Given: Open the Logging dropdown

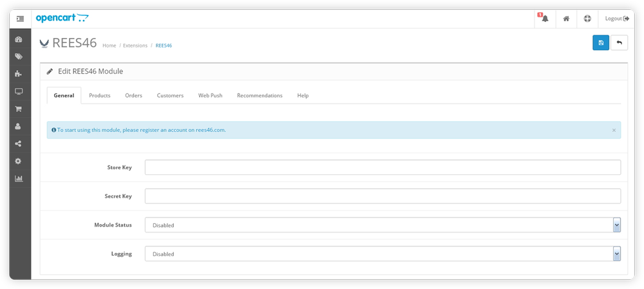Looking at the screenshot, I should pyautogui.click(x=383, y=254).
